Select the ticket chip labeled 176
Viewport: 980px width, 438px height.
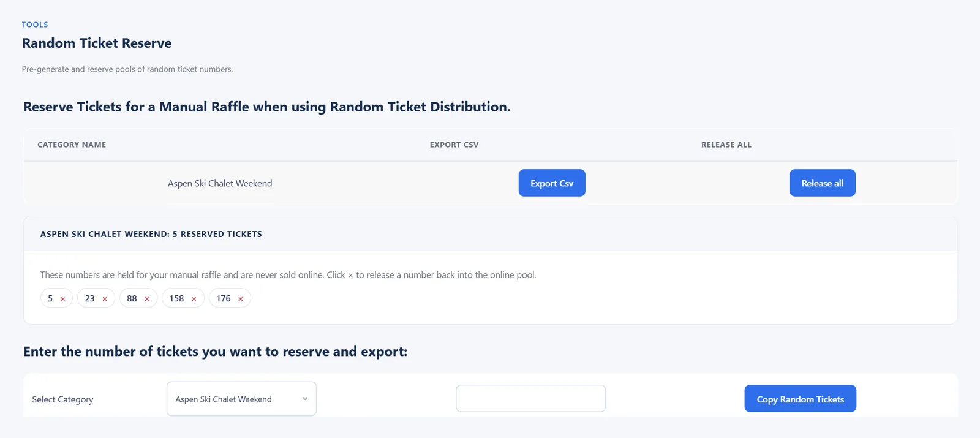click(230, 298)
